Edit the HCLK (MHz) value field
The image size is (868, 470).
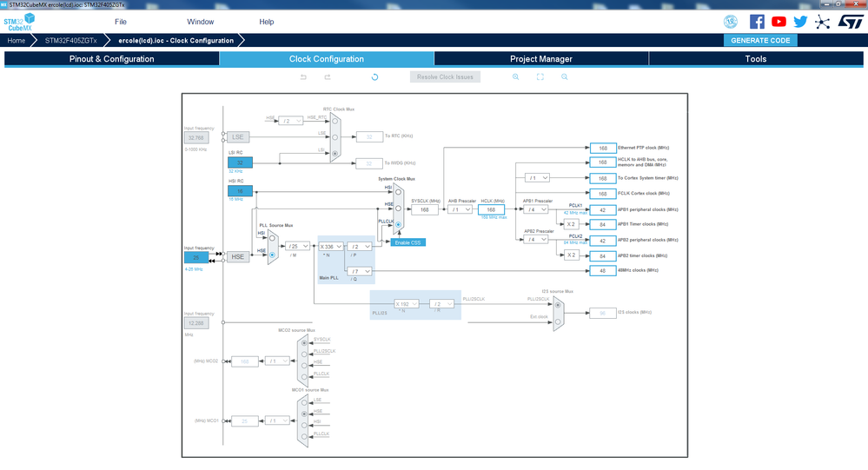491,210
